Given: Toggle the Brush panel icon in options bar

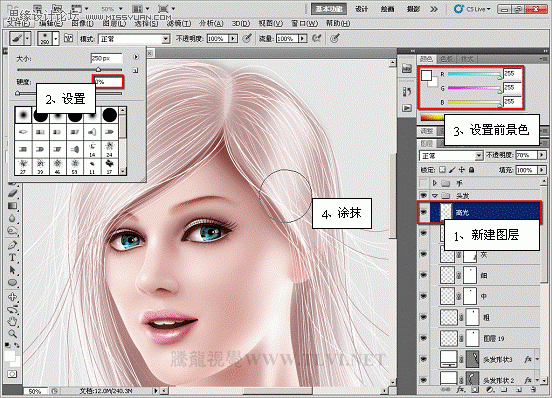Looking at the screenshot, I should [x=69, y=38].
